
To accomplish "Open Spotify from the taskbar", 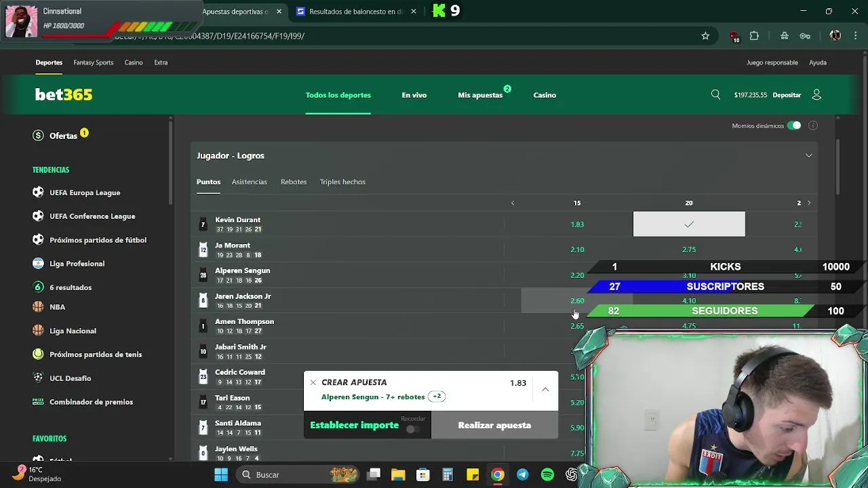I will [547, 474].
